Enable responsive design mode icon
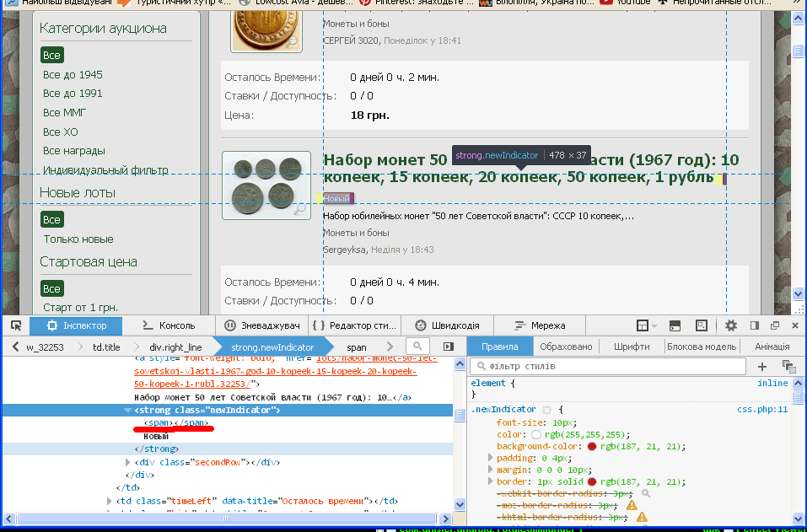807x532 pixels. [x=701, y=325]
